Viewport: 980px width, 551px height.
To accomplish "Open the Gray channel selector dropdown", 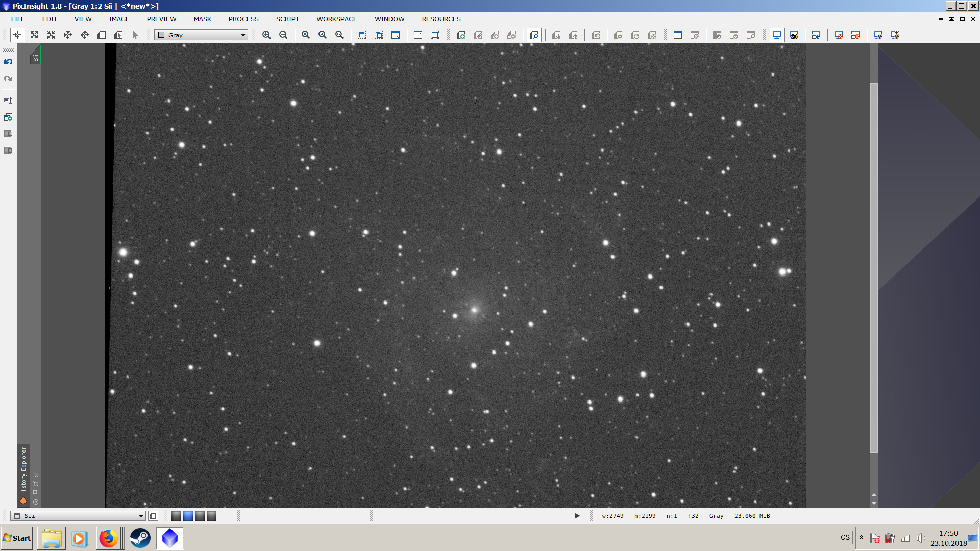I will pyautogui.click(x=244, y=35).
